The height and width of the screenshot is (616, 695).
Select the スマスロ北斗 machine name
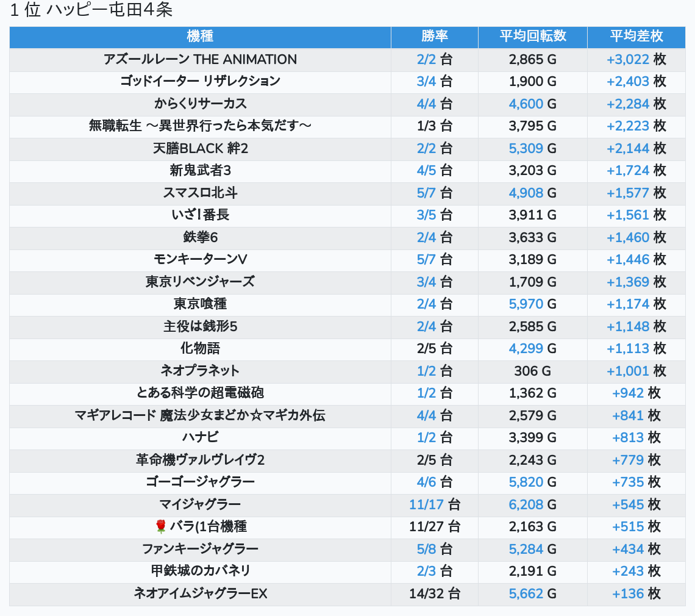[200, 193]
